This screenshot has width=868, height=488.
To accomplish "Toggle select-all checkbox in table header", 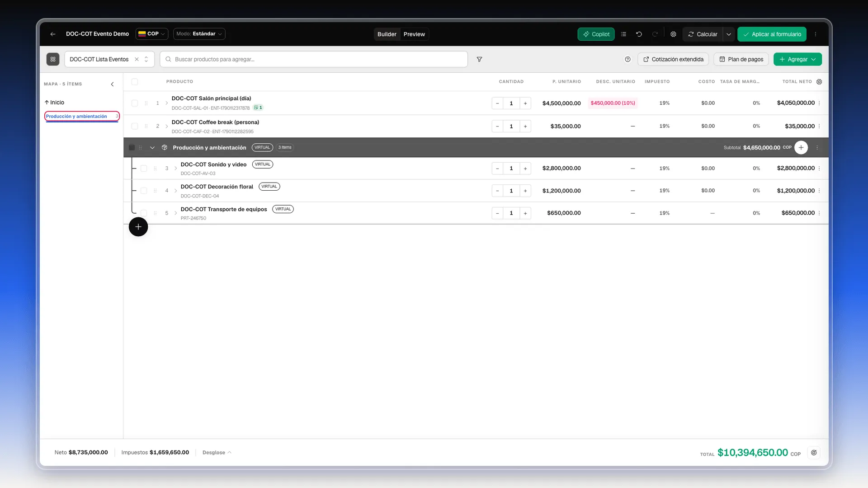I will (x=134, y=82).
